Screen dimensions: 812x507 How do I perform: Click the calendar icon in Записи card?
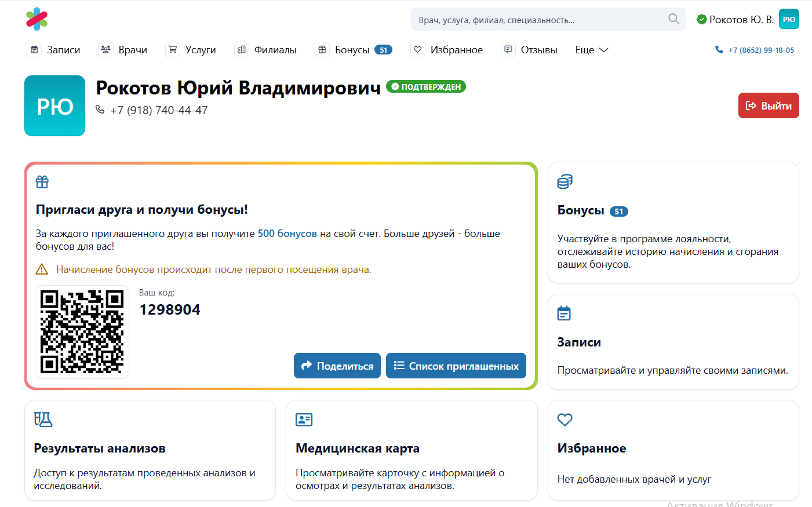pos(564,313)
